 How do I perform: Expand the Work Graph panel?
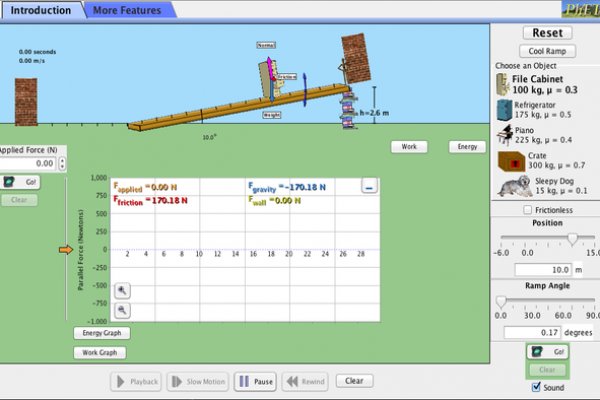coord(100,352)
